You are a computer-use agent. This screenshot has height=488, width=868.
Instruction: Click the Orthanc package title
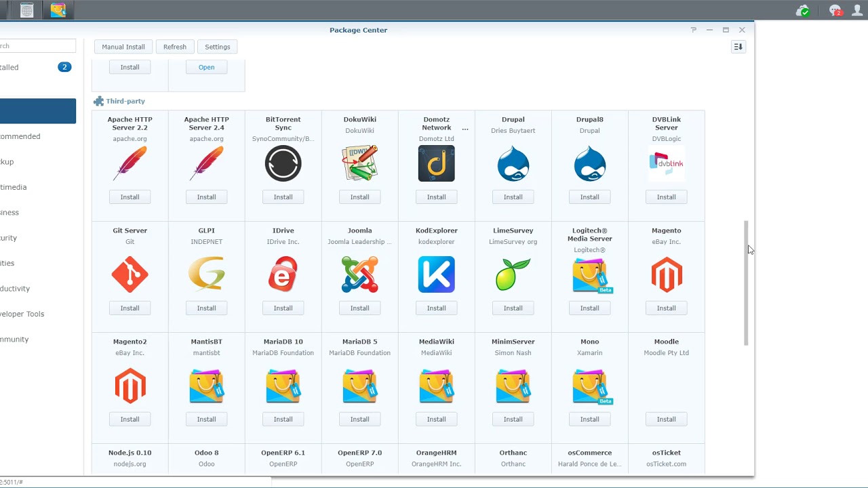[513, 453]
